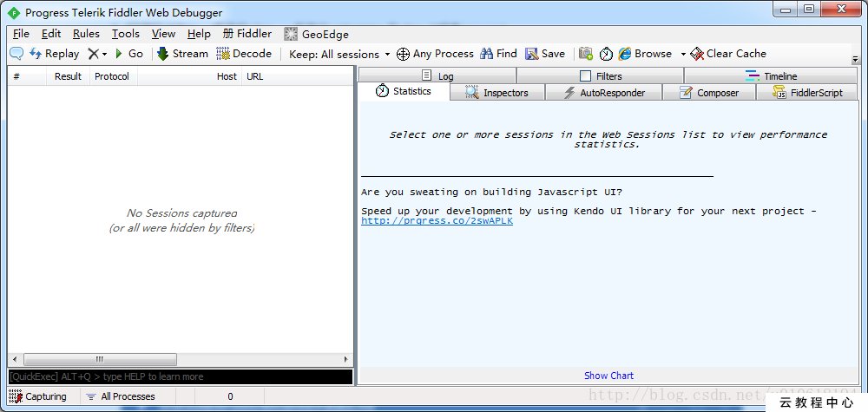The height and width of the screenshot is (412, 868).
Task: Click the Go resume button
Action: click(129, 54)
